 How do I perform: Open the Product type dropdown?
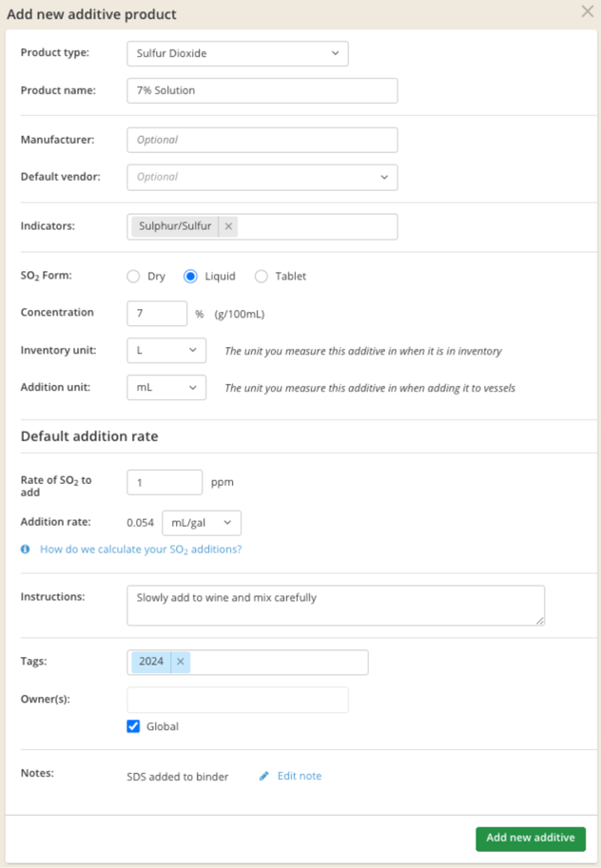[238, 53]
